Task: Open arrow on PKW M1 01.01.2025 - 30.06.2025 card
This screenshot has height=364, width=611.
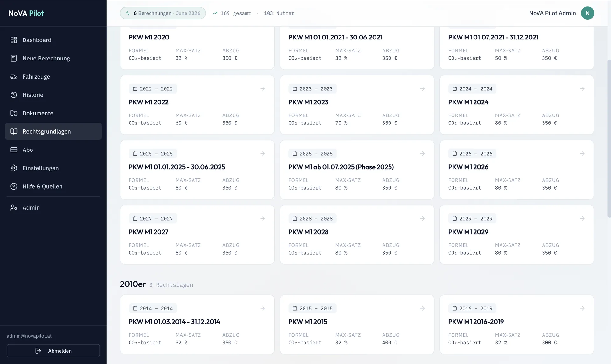Action: (263, 154)
